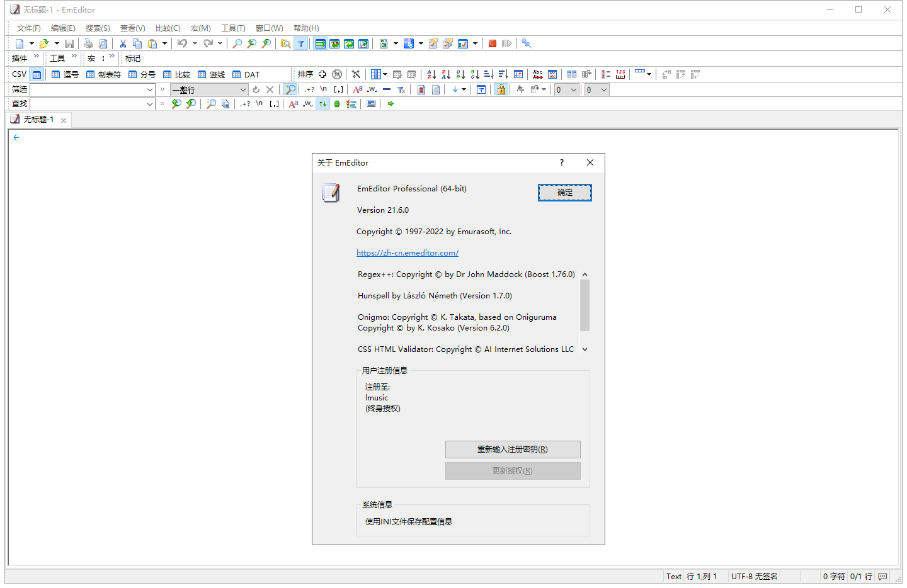Click the Cut scissors icon

[x=123, y=43]
